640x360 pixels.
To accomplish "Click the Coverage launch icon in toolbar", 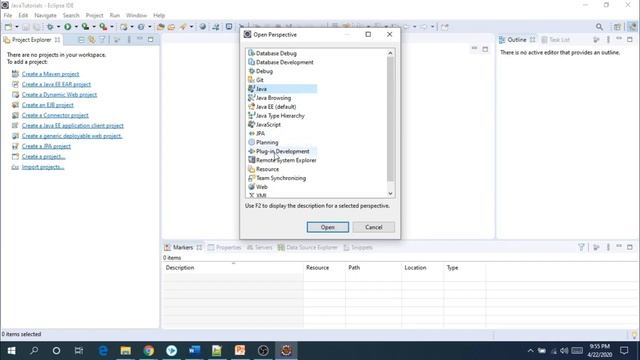I will pos(85,27).
